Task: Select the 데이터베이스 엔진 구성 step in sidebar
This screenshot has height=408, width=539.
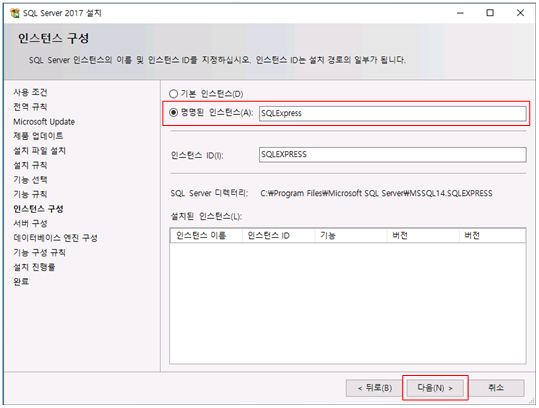Action: click(x=55, y=238)
